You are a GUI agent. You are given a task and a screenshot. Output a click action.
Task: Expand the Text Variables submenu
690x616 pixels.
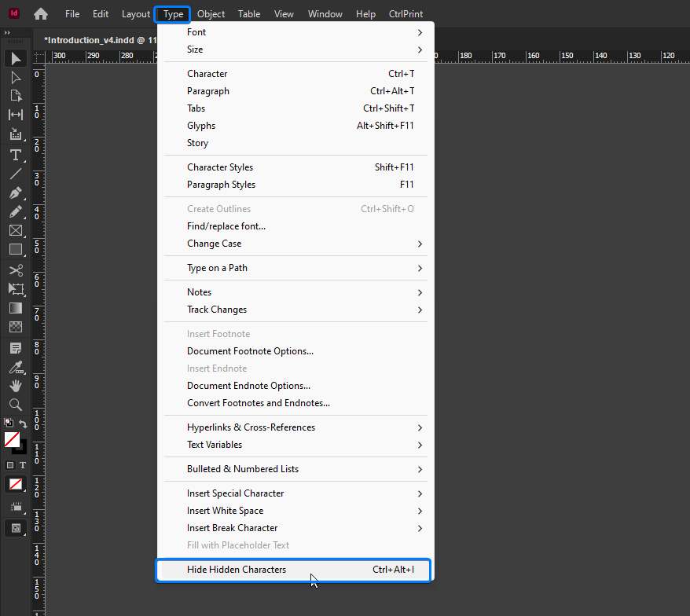[295, 445]
